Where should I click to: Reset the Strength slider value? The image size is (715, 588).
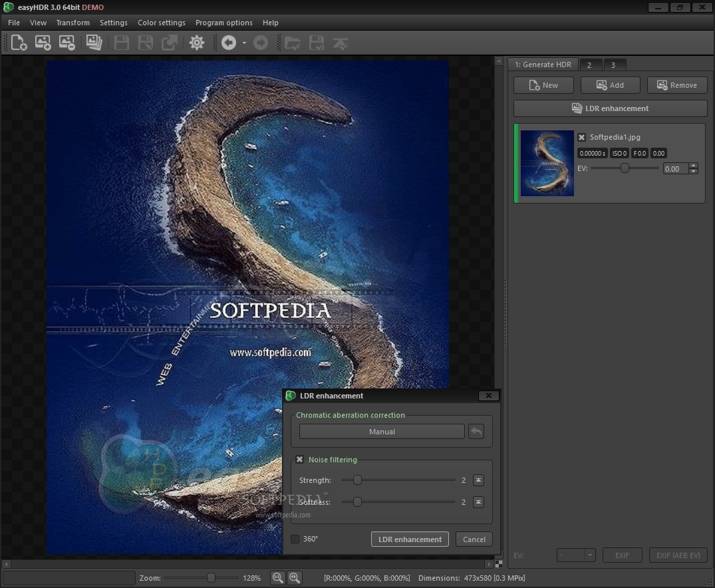pos(478,480)
